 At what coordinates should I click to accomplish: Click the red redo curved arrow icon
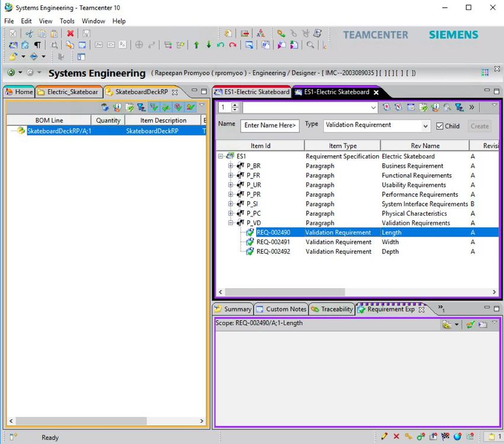point(232,45)
